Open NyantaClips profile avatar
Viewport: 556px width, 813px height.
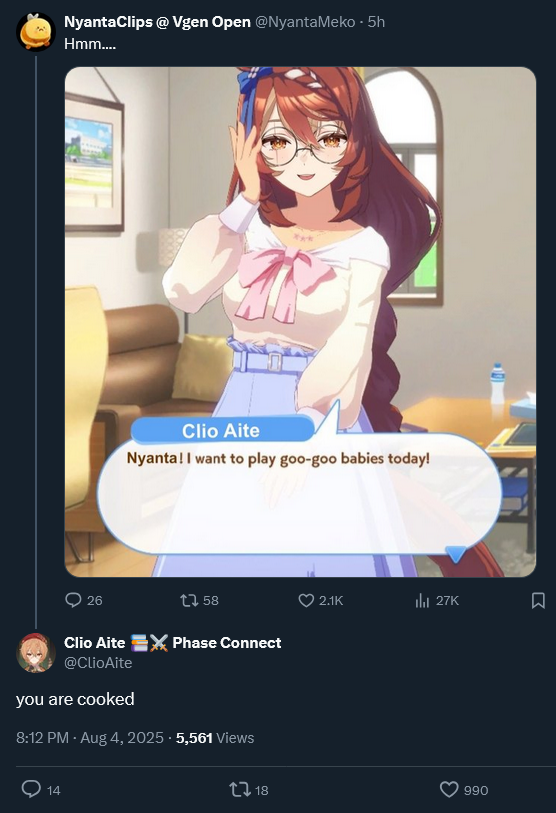click(x=35, y=32)
